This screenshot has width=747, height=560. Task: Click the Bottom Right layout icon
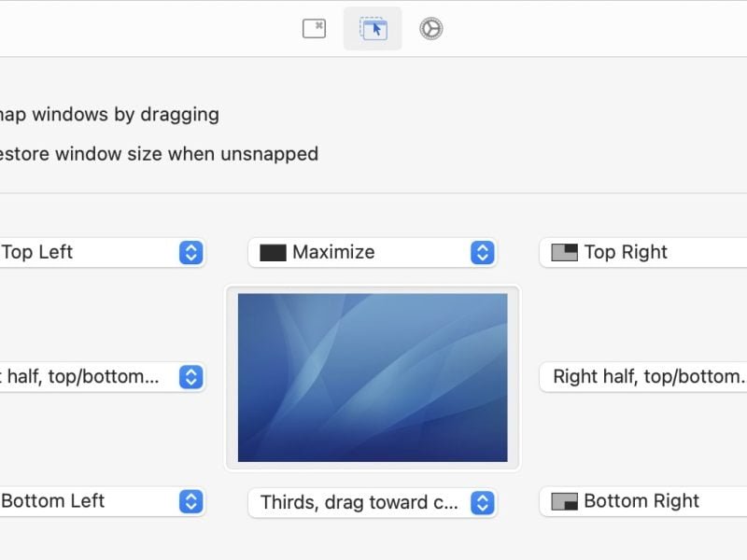[564, 501]
